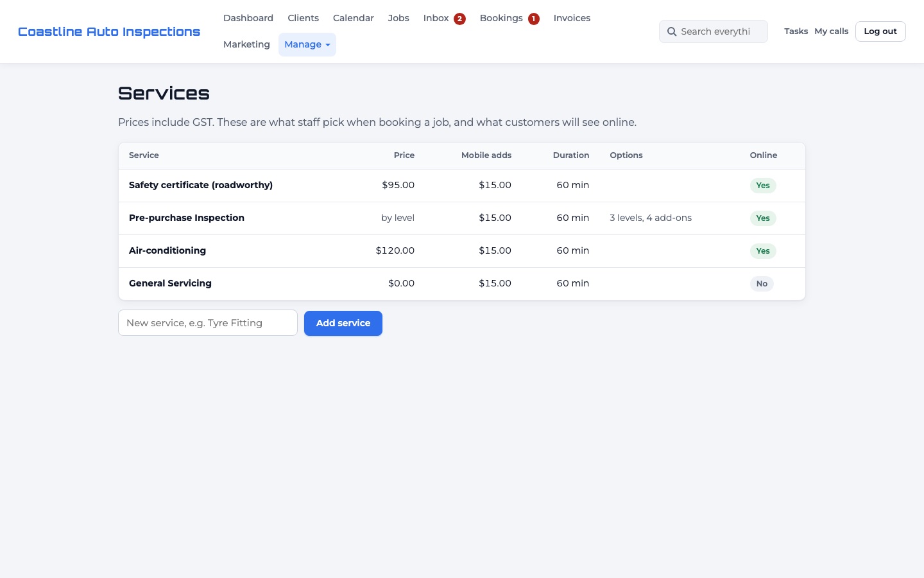Click the Duration column header
The image size is (924, 578).
571,155
